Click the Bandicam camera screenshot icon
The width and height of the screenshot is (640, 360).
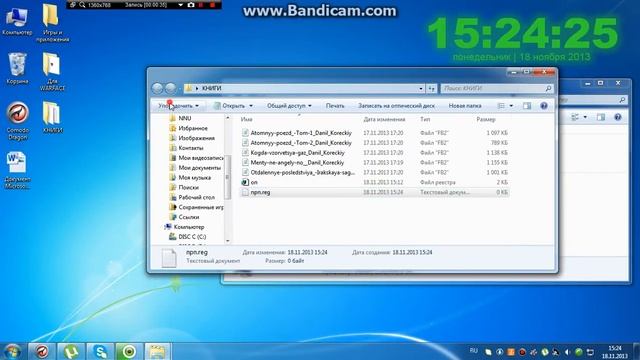(x=191, y=5)
